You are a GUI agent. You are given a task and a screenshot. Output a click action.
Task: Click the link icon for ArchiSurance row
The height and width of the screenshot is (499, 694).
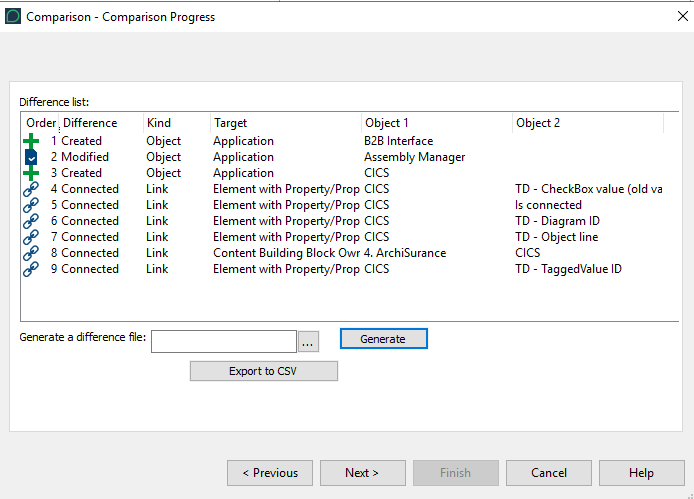tap(31, 253)
